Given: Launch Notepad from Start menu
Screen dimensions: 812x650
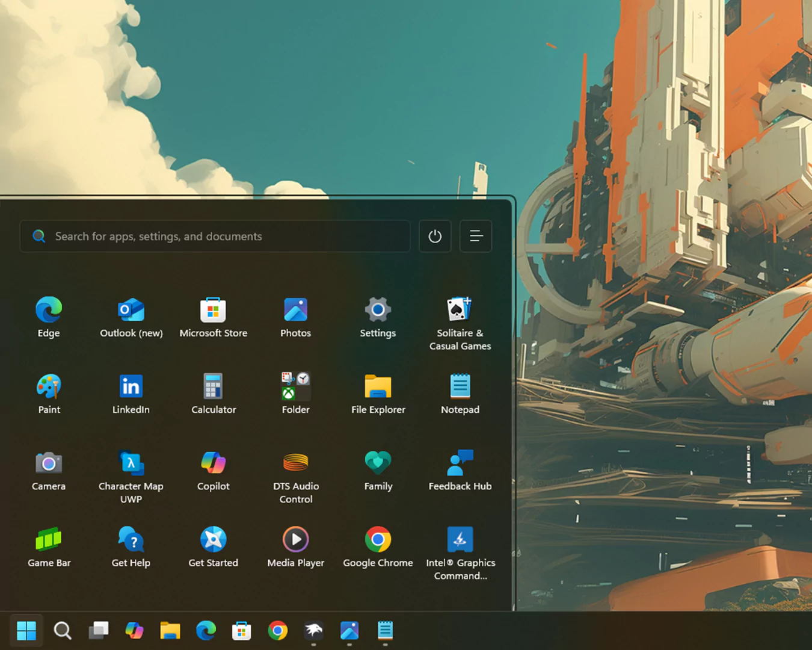Looking at the screenshot, I should coord(460,394).
